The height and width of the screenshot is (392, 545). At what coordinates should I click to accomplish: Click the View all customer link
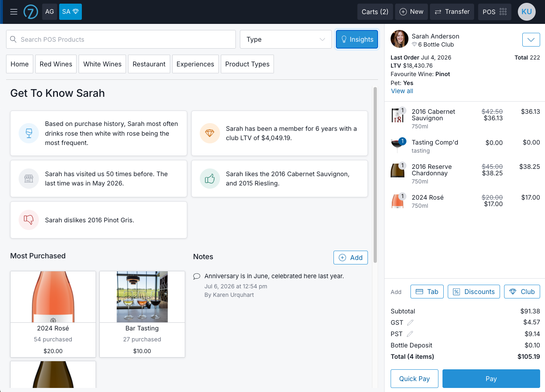click(402, 91)
